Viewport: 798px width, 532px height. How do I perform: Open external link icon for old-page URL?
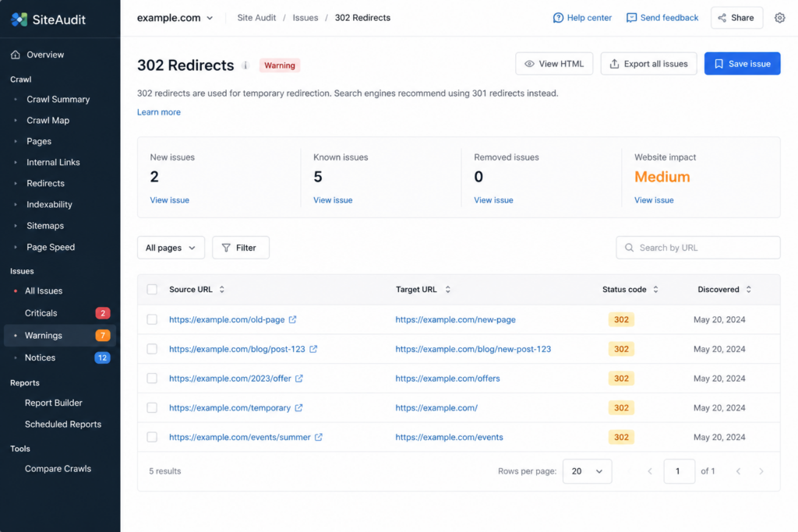pyautogui.click(x=293, y=319)
